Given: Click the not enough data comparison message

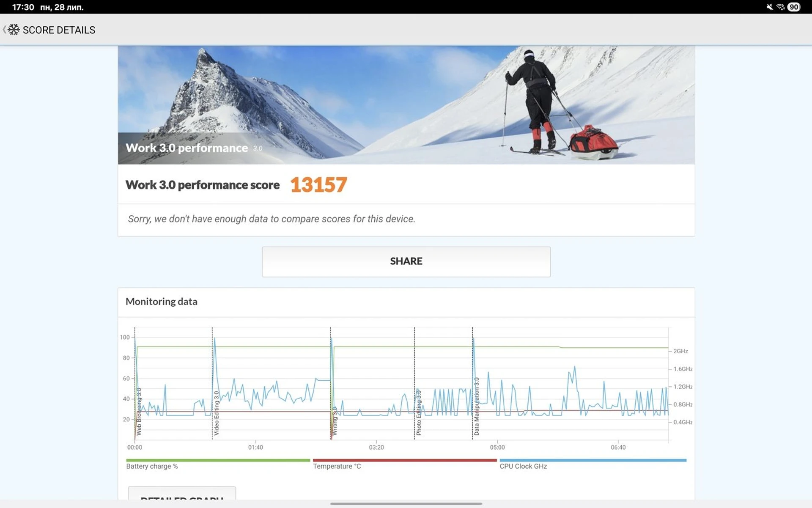Looking at the screenshot, I should [272, 219].
